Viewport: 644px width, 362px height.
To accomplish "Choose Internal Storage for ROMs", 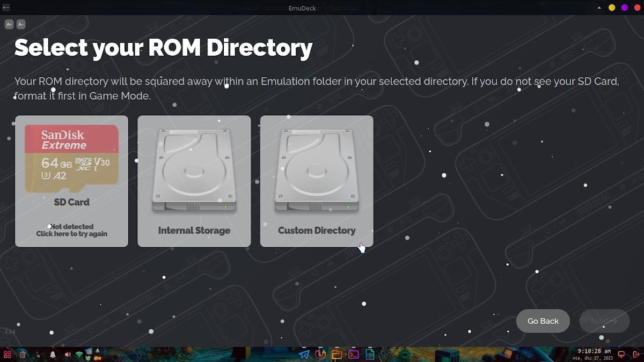I will pos(194,181).
